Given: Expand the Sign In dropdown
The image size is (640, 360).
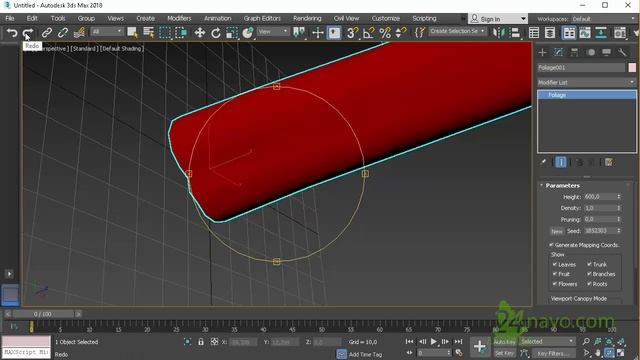Looking at the screenshot, I should point(523,19).
